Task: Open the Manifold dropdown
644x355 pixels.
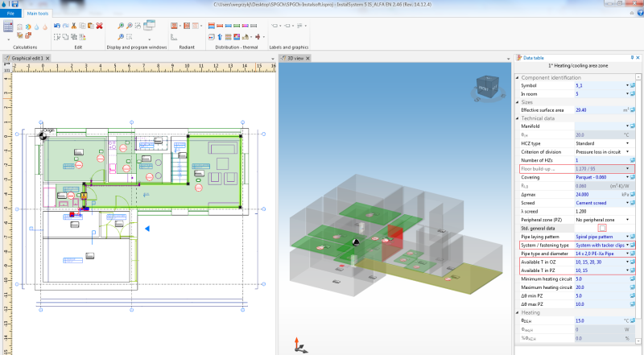Action: click(627, 126)
